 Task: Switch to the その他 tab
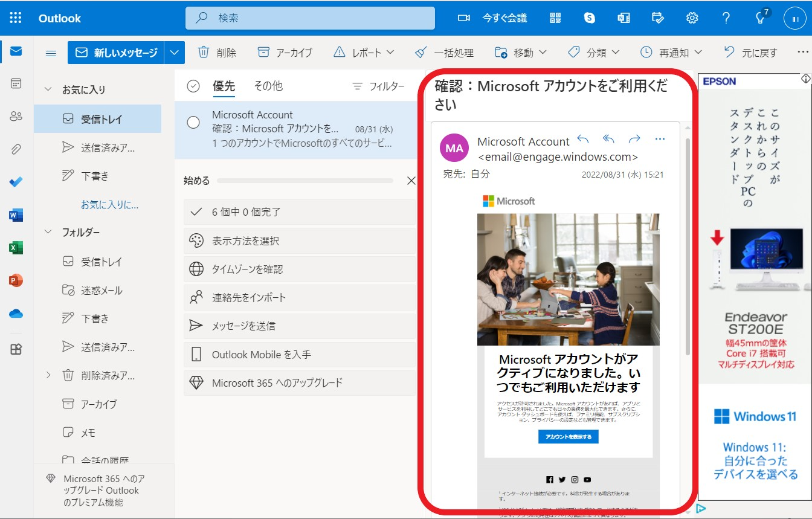pos(268,86)
